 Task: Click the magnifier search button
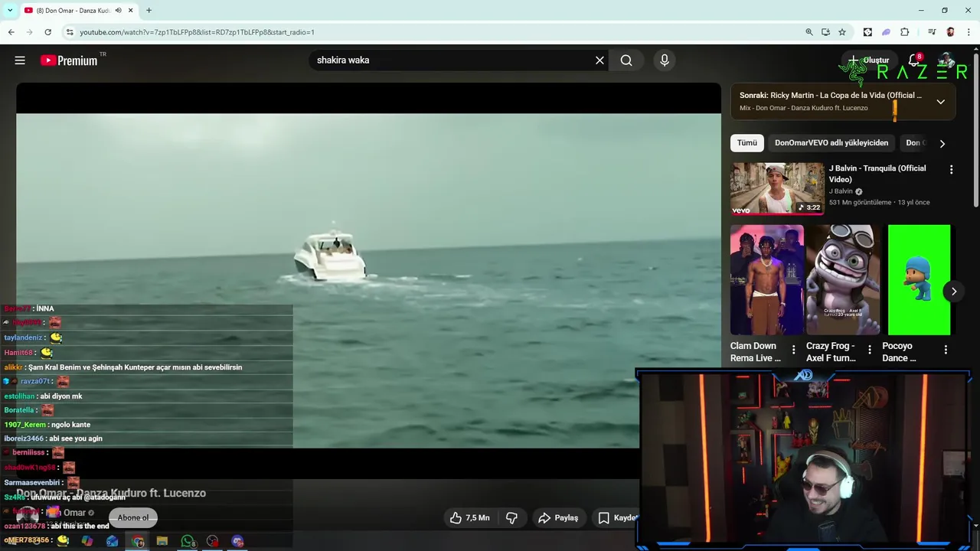(x=626, y=60)
